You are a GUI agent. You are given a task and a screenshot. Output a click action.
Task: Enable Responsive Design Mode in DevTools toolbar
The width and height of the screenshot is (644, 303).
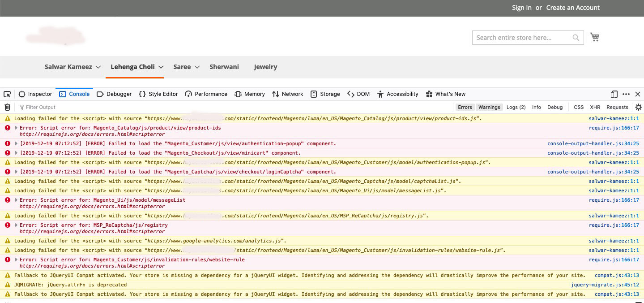tap(614, 94)
